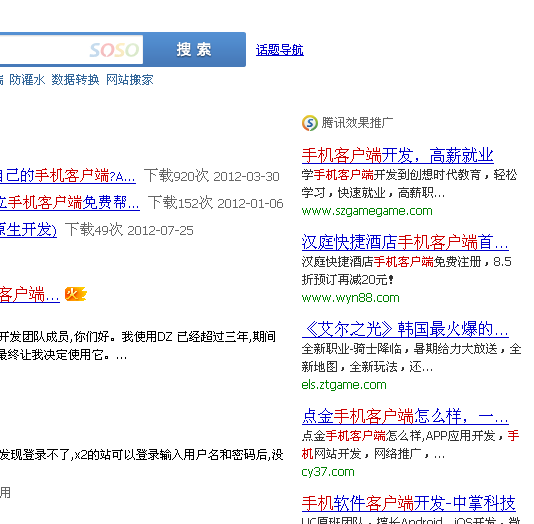Open the thread title ending 客户端...
534x524 pixels.
coord(30,295)
